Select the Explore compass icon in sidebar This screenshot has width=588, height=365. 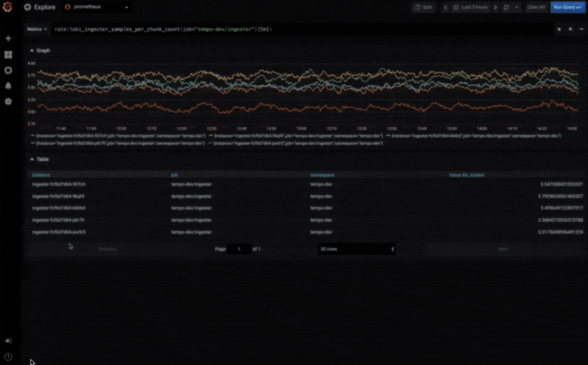pyautogui.click(x=8, y=70)
